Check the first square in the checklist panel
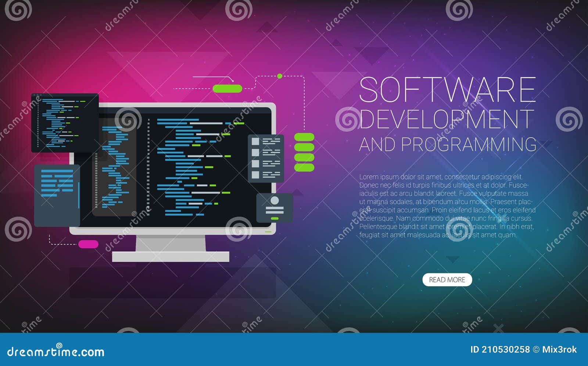The height and width of the screenshot is (366, 588). pyautogui.click(x=255, y=142)
